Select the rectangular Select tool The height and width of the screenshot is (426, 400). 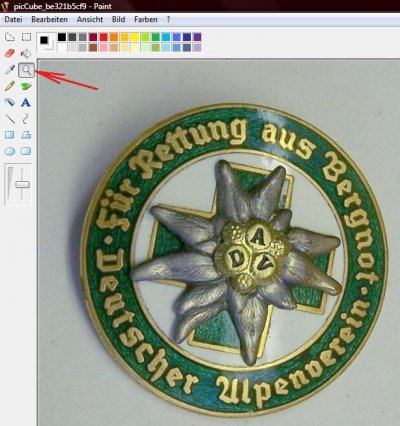26,37
